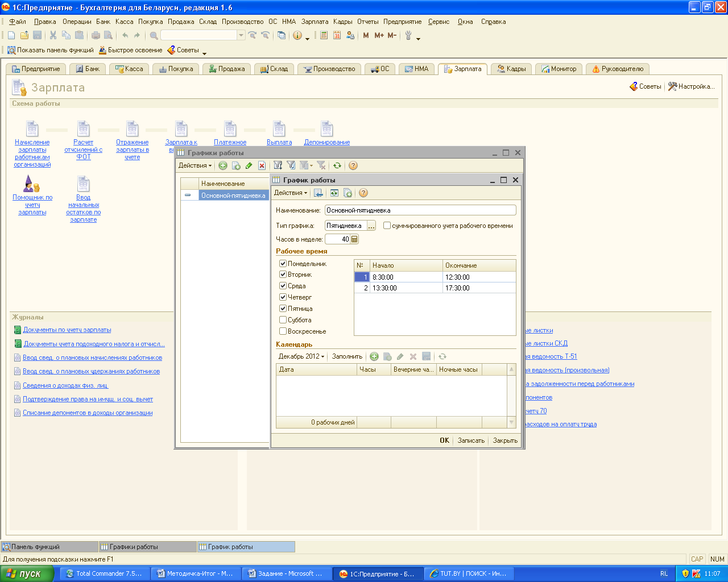Screen dimensions: 728x582
Task: Switch to the Банк tab
Action: [x=88, y=69]
